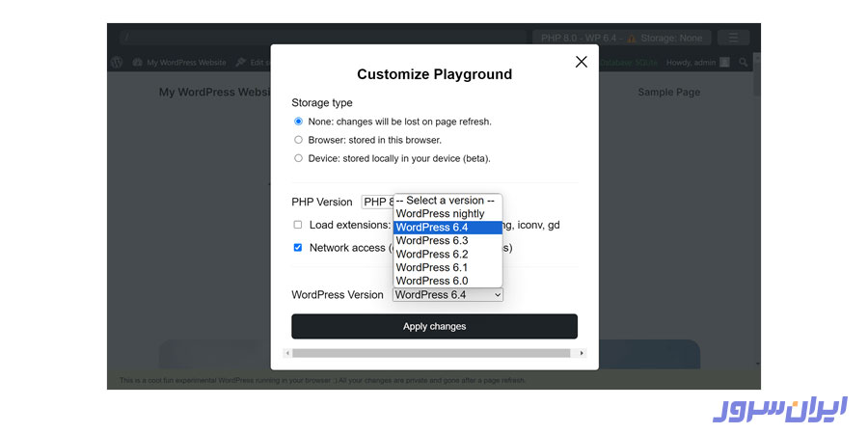Click the Apply changes button

pos(434,327)
